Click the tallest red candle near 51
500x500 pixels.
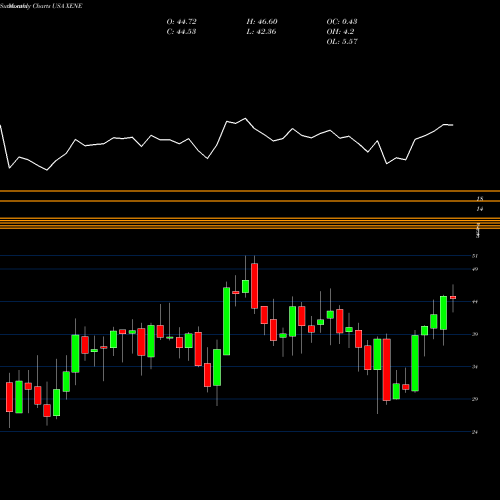[254, 286]
